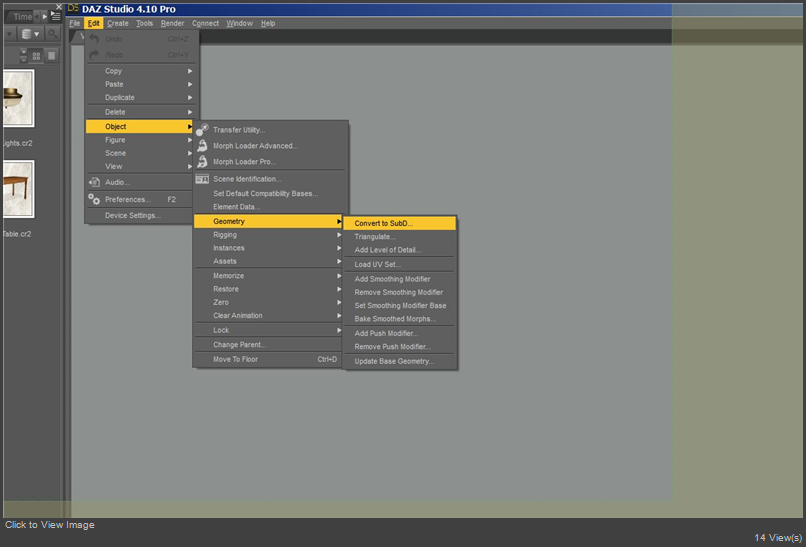Expand the Assets submenu
Viewport: 806px width, 547px height.
tap(268, 261)
